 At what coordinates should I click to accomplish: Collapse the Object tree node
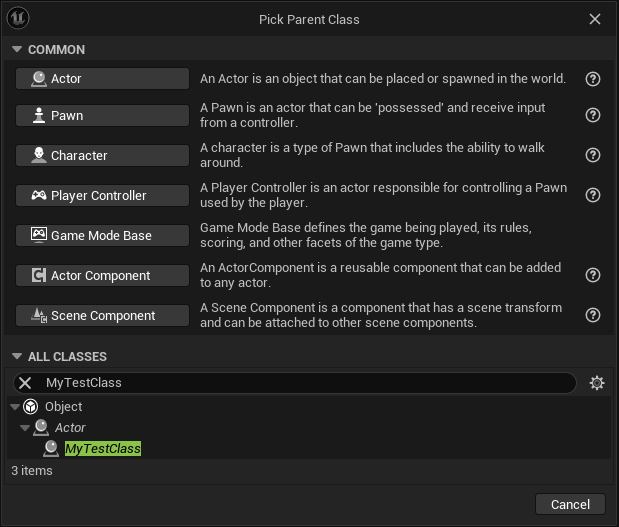(x=14, y=407)
